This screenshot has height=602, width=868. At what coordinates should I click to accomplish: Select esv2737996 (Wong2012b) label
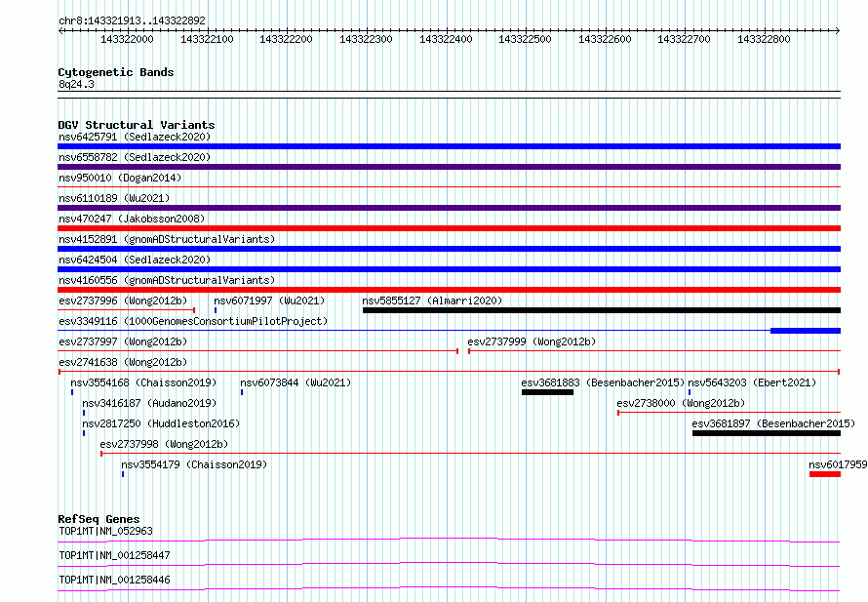click(x=123, y=301)
